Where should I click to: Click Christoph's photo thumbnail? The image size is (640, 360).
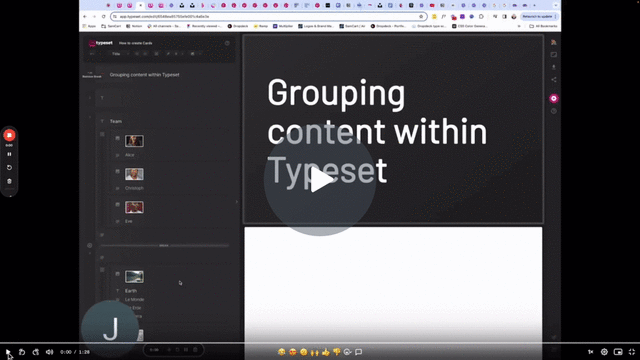point(134,174)
